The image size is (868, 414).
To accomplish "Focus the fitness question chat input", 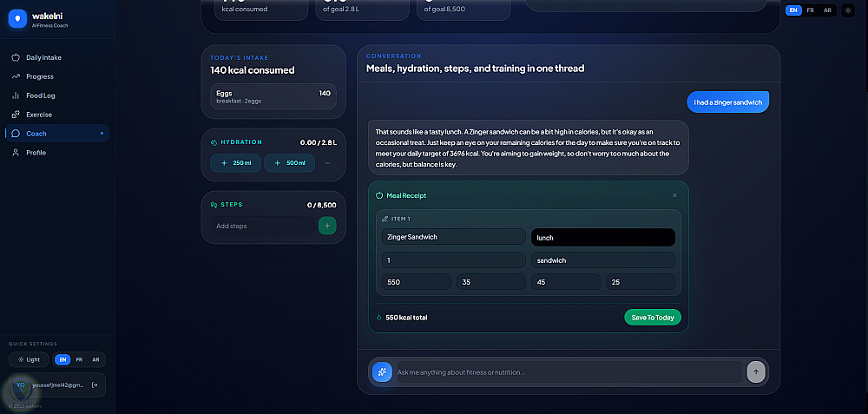I will pyautogui.click(x=569, y=372).
